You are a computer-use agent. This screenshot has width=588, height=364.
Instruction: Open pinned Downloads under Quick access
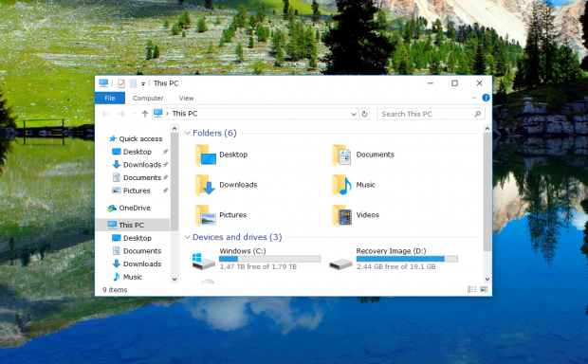coord(137,165)
